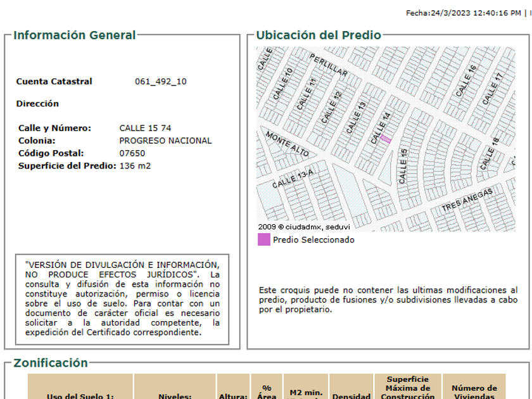Click the ciudadmx seduvi copyright text
532x399 pixels.
(303, 227)
